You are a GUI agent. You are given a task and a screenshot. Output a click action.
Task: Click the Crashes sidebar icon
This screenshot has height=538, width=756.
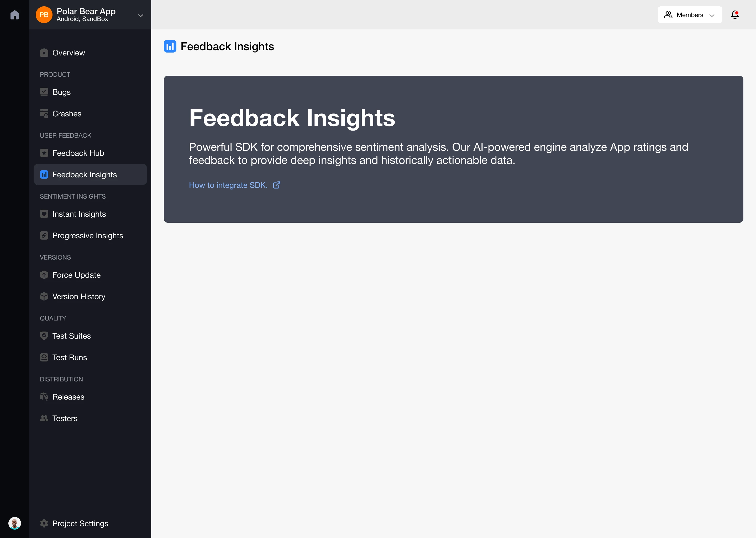point(44,114)
